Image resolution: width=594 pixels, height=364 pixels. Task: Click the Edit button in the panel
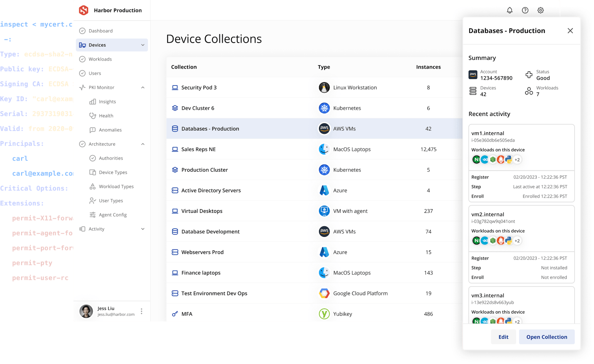tap(503, 337)
